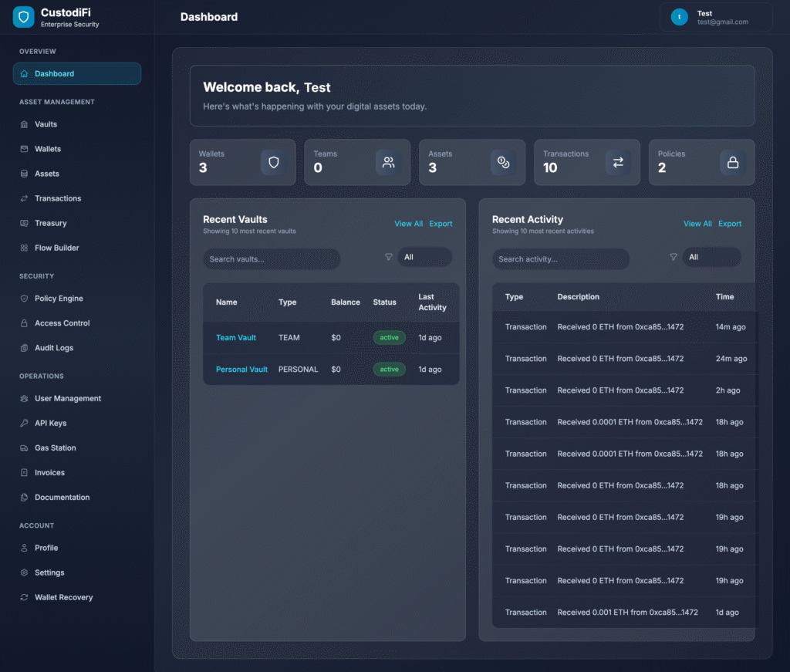
Task: Open the Personal Vault link
Action: pos(241,370)
